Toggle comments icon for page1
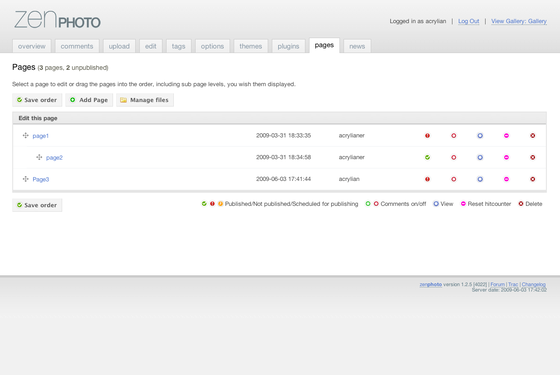The width and height of the screenshot is (560, 375). (454, 136)
